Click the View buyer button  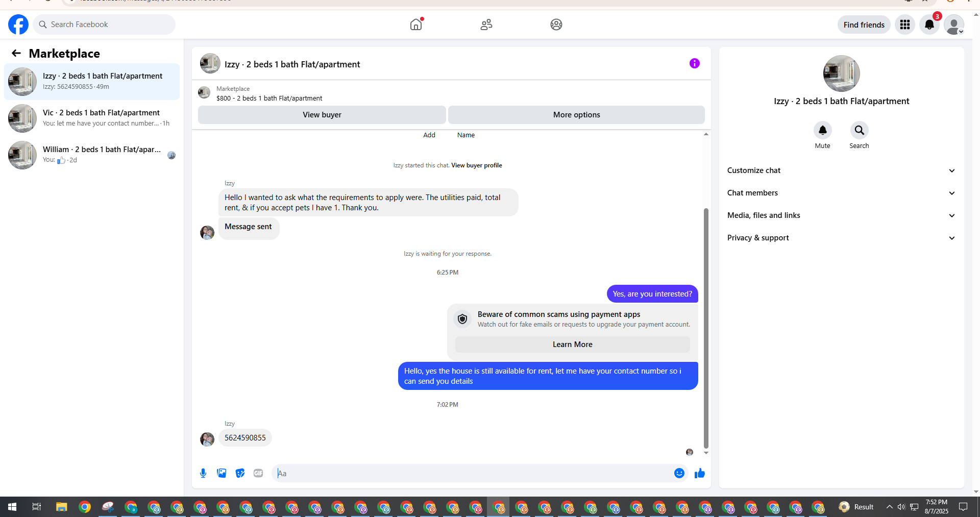pyautogui.click(x=322, y=115)
